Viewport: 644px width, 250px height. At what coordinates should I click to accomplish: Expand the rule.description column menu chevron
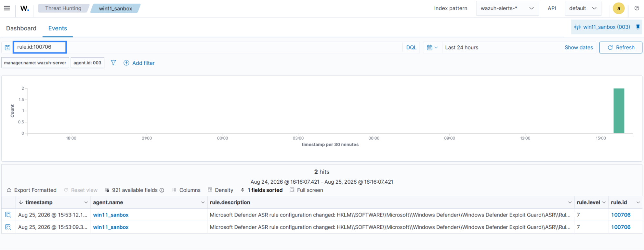tap(570, 202)
